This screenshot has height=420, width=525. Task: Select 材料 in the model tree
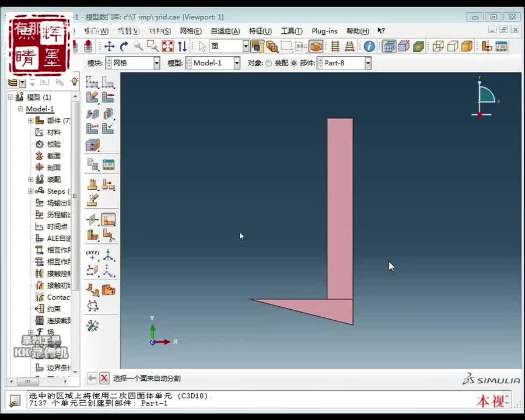coord(54,132)
